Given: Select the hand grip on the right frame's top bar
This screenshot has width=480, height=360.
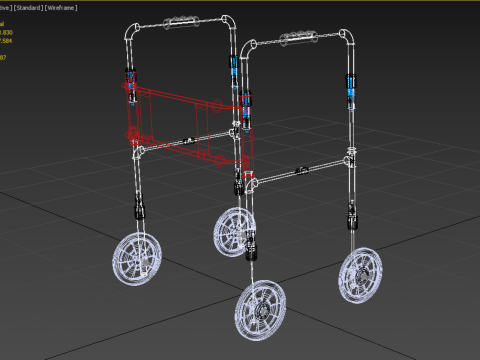Looking at the screenshot, I should 299,38.
